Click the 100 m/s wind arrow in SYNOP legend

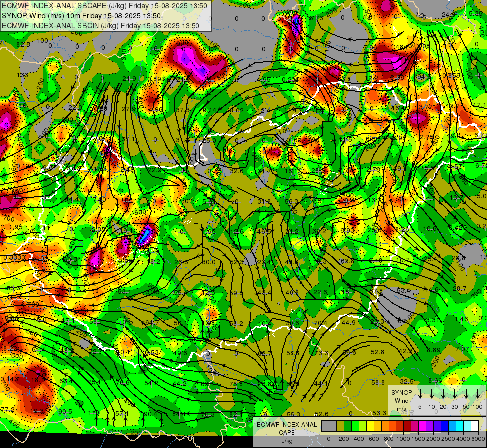click(x=478, y=393)
